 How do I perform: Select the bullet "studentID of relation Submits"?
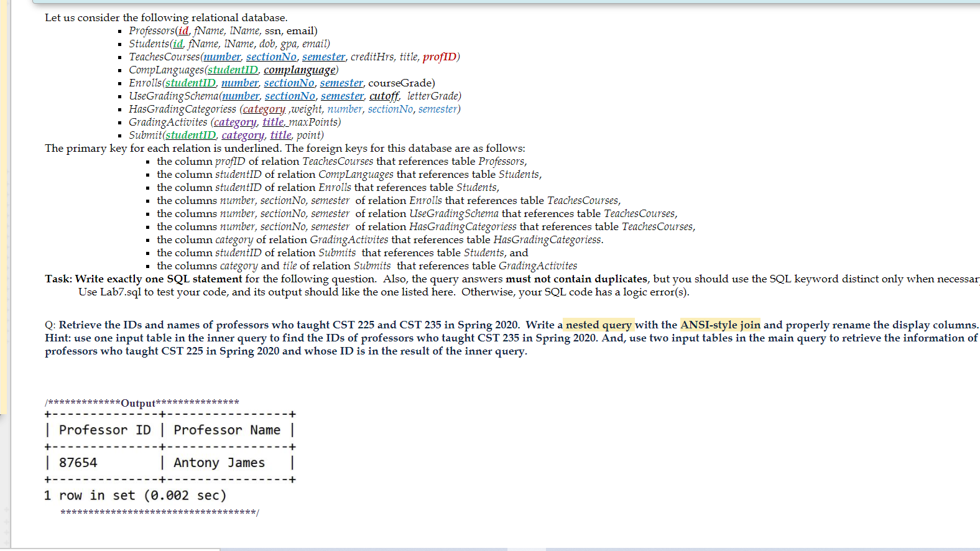click(x=343, y=252)
